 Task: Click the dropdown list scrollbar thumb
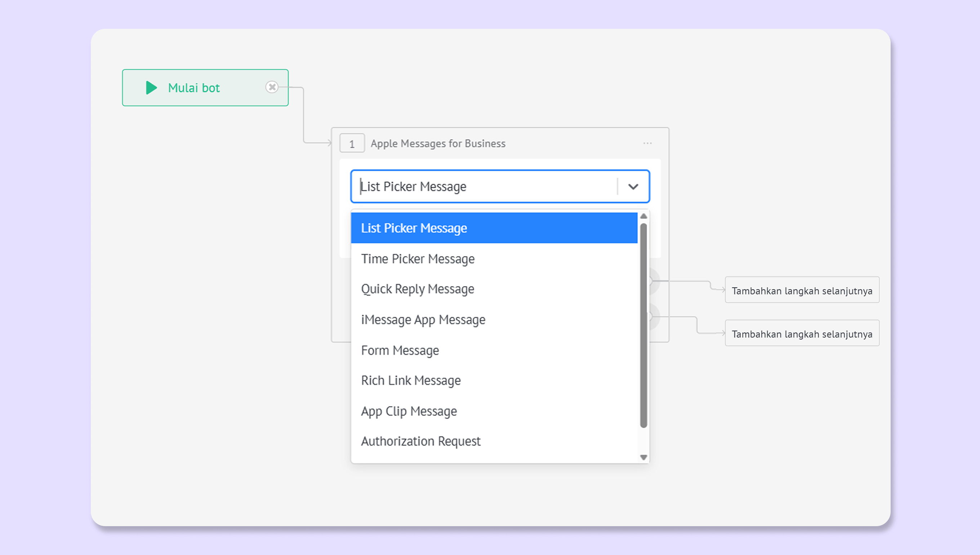[643, 326]
